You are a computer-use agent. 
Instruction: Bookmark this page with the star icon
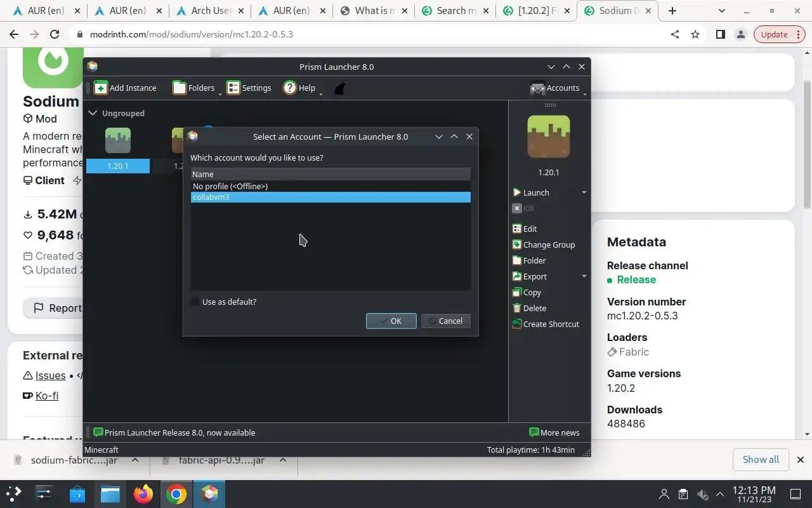pos(695,34)
